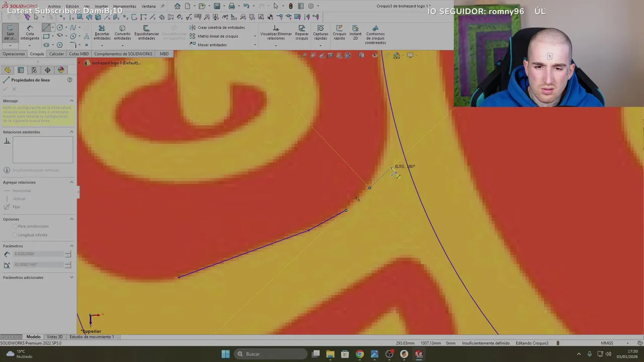Viewport: 644px width, 362px height.
Task: Click Matriz lineal de croquis
Action: 214,36
